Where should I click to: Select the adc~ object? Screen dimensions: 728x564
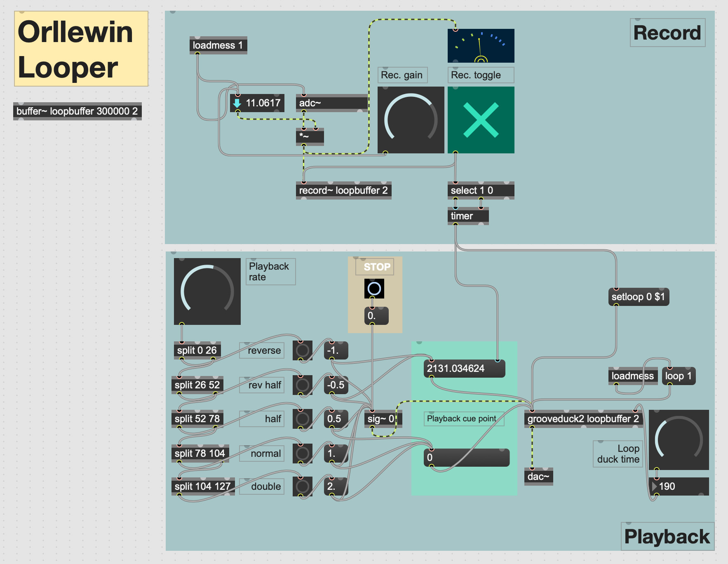click(332, 103)
